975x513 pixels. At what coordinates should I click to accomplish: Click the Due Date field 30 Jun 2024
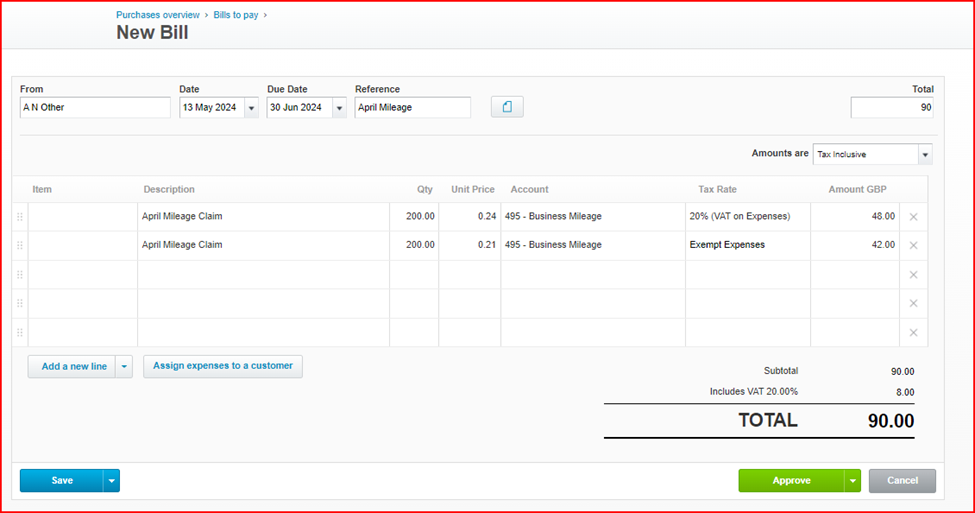[300, 108]
